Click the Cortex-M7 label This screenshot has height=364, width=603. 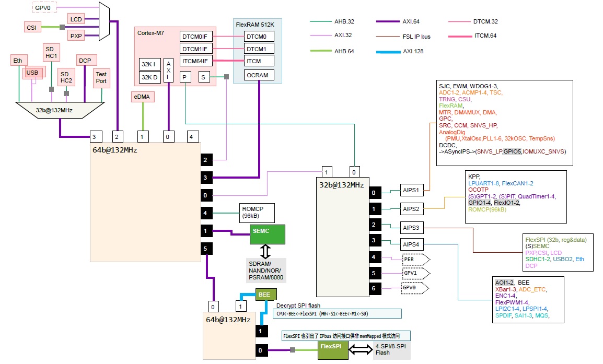(x=150, y=33)
